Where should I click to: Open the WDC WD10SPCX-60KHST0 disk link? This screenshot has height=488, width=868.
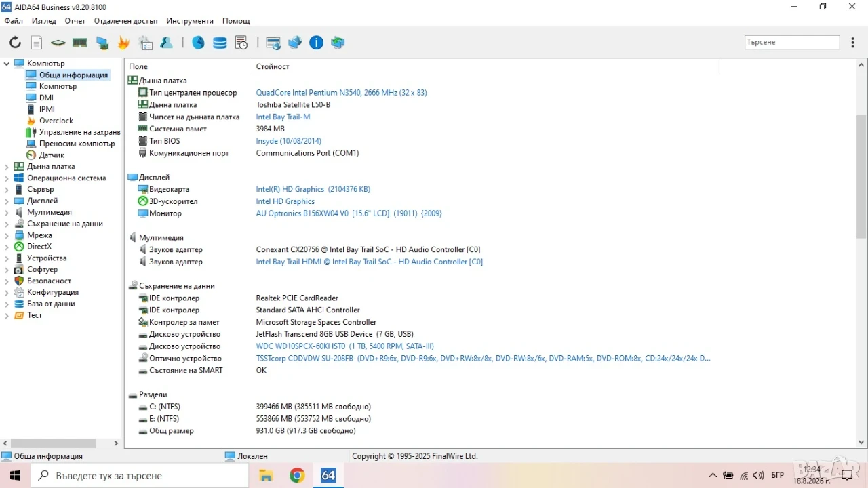coord(344,346)
